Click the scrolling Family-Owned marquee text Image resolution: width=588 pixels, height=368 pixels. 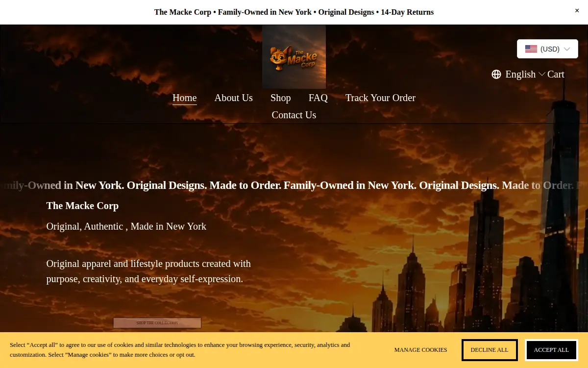294,185
